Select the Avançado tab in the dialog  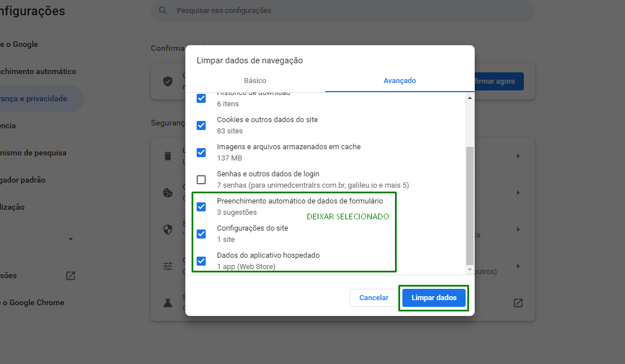coord(400,81)
